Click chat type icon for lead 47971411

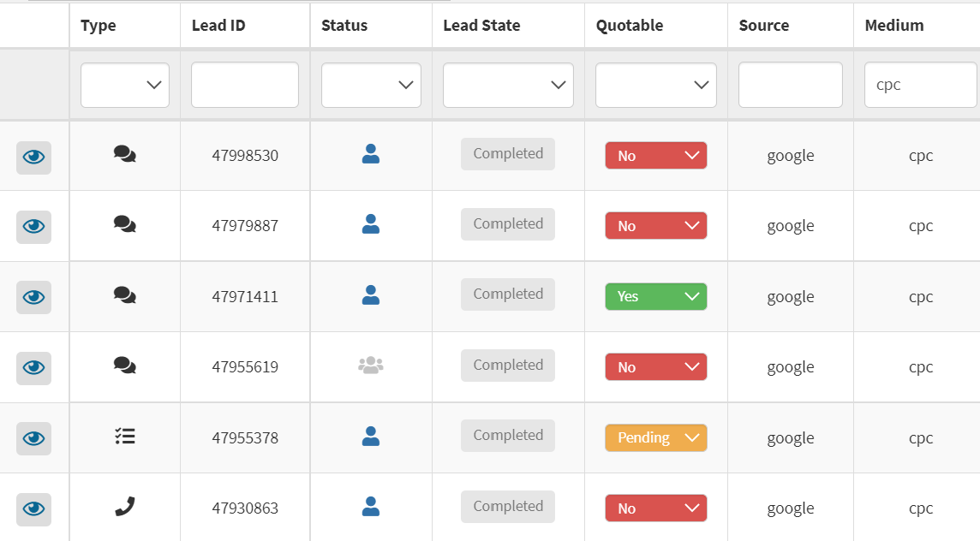coord(125,294)
